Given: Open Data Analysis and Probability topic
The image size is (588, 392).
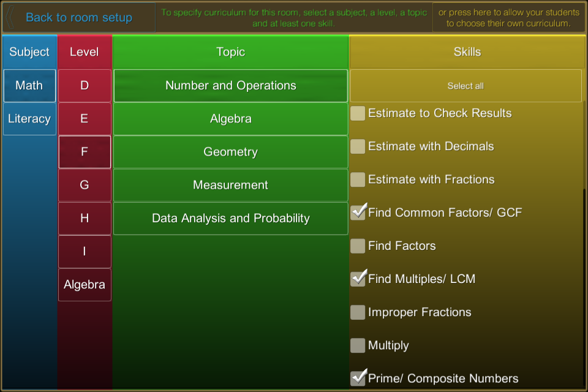Looking at the screenshot, I should tap(230, 218).
